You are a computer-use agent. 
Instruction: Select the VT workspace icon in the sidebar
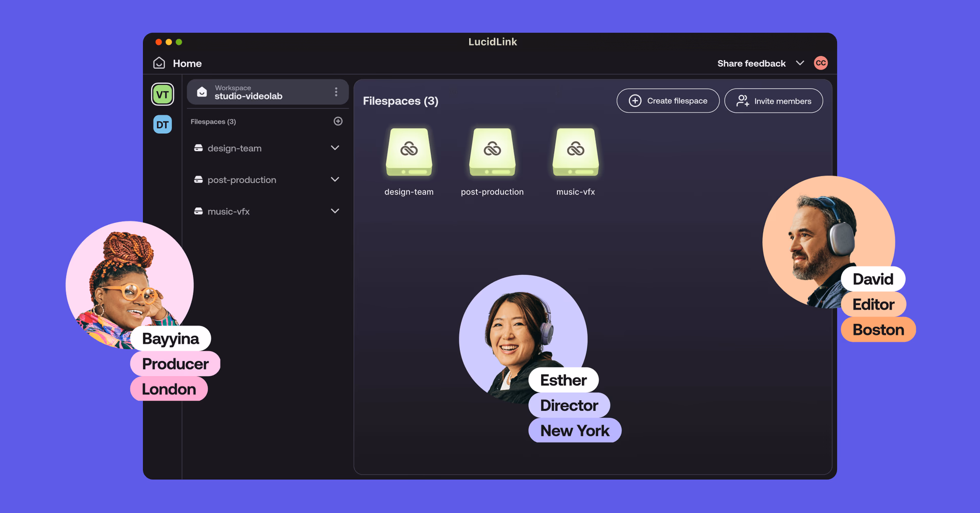pyautogui.click(x=162, y=94)
